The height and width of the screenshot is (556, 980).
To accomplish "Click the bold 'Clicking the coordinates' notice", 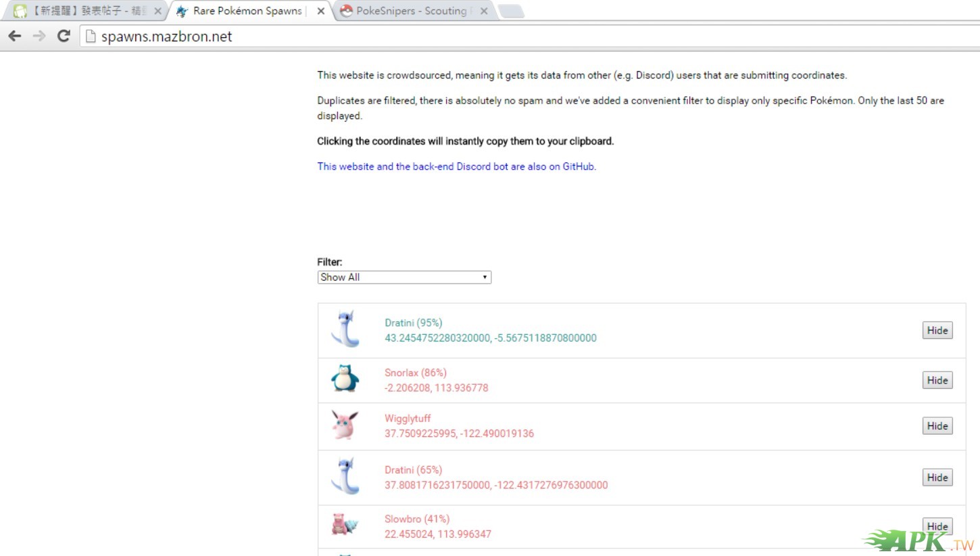I will tap(466, 141).
